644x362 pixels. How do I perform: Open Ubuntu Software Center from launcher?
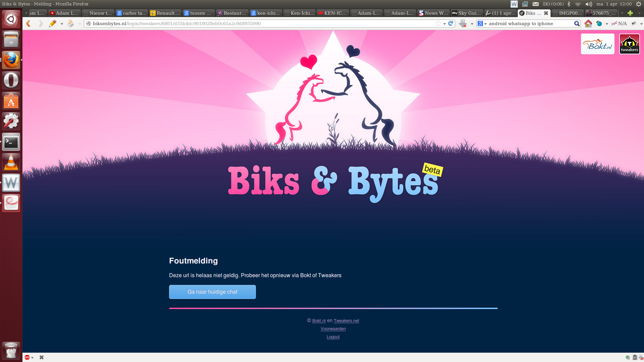pyautogui.click(x=11, y=101)
